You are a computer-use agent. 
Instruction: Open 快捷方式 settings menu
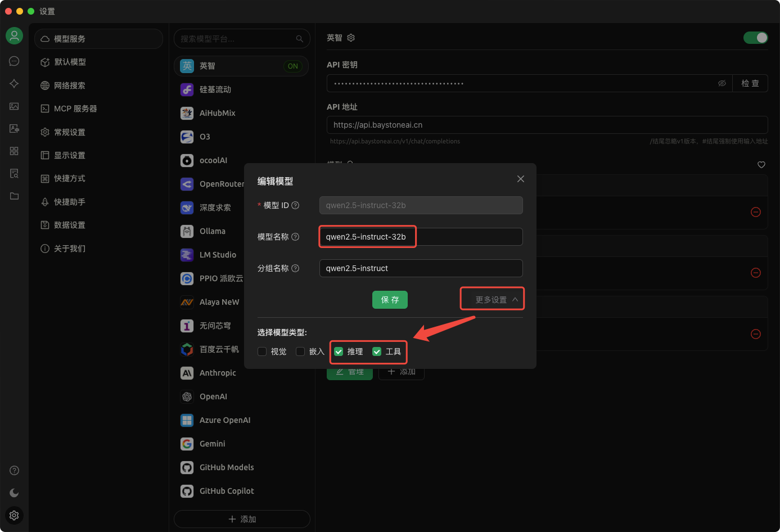[98, 178]
